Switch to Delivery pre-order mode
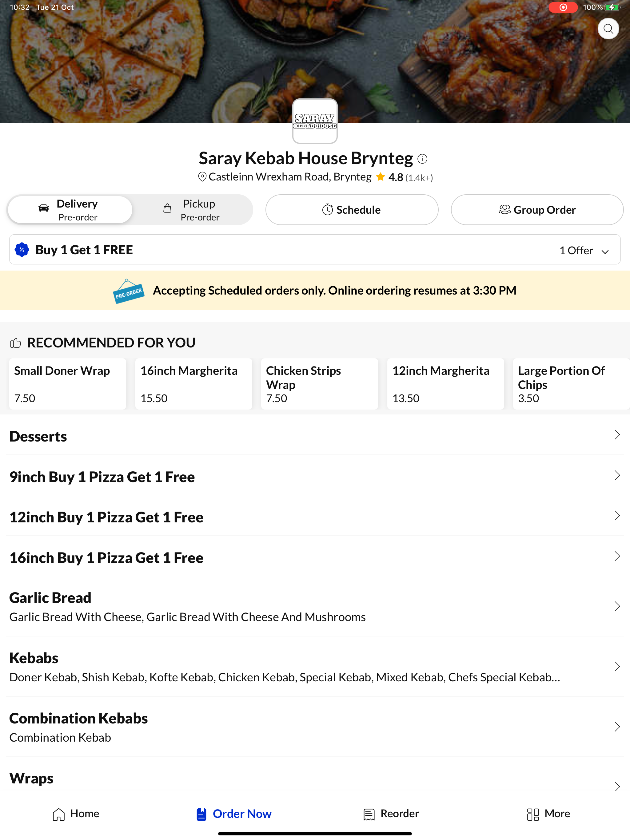The width and height of the screenshot is (630, 840). 70,210
